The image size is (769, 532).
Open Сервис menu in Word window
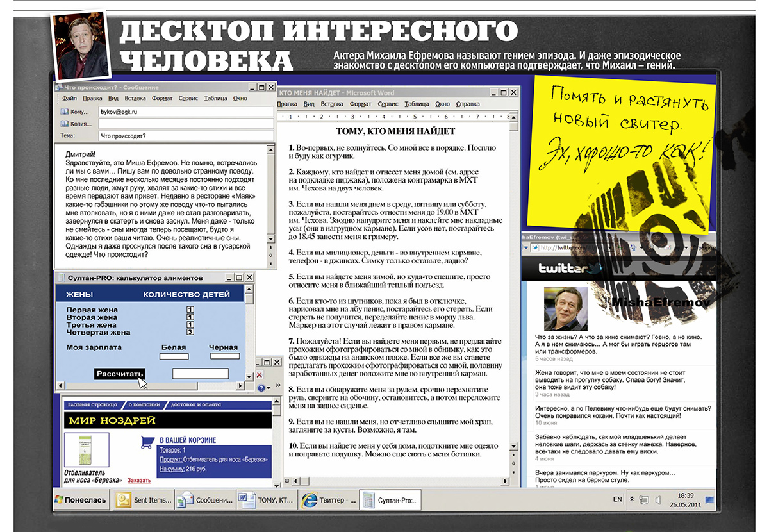[388, 104]
